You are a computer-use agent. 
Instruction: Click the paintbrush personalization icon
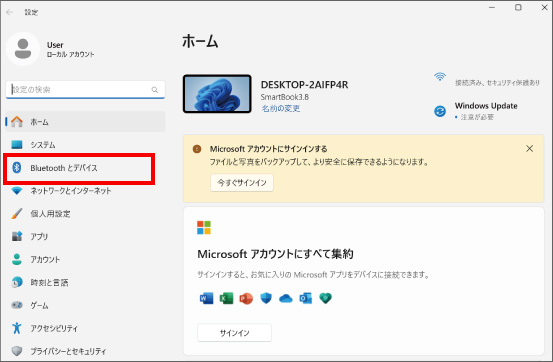tap(17, 213)
